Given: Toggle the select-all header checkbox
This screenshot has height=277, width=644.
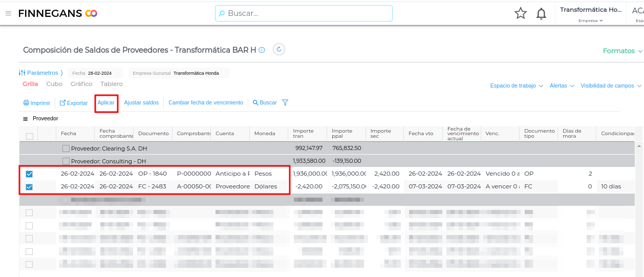Looking at the screenshot, I should [x=30, y=136].
